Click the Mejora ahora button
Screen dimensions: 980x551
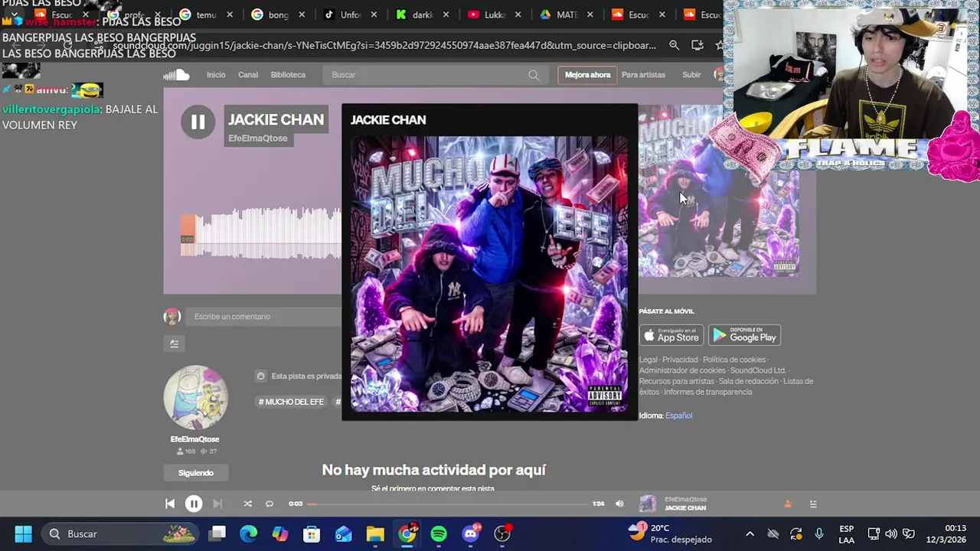point(588,75)
